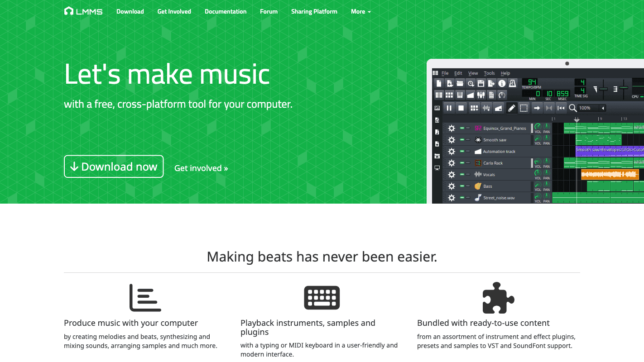Click the New project icon in the LMMS toolbar
The height and width of the screenshot is (362, 644).
point(439,83)
